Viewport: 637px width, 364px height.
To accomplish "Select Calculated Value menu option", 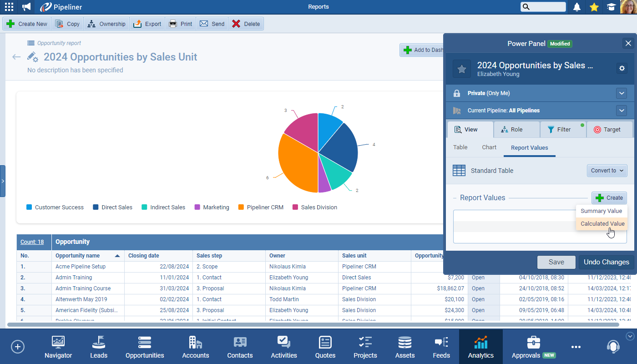I will coord(602,223).
